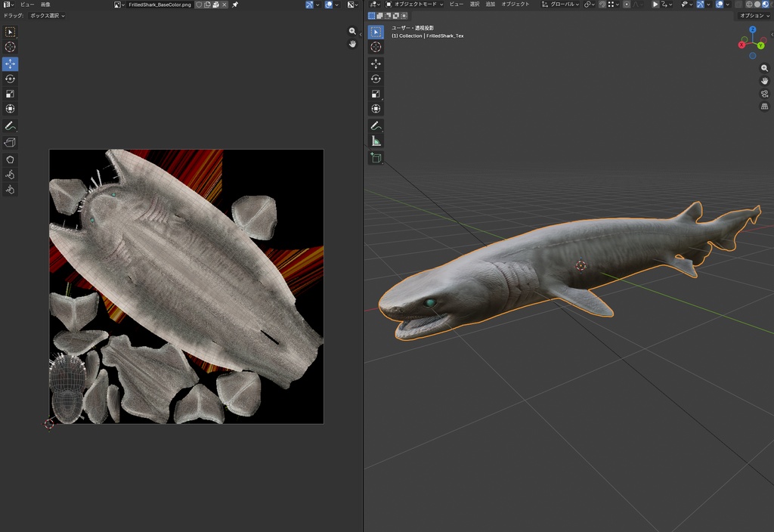Open the オブジェクト menu in 3D viewport
Screen dimensions: 774x532
[515, 5]
